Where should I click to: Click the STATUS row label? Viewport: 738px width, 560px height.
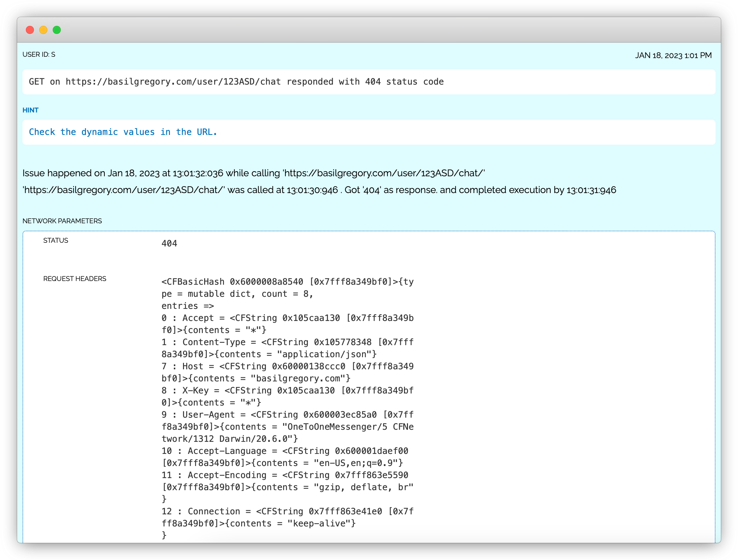(x=55, y=240)
